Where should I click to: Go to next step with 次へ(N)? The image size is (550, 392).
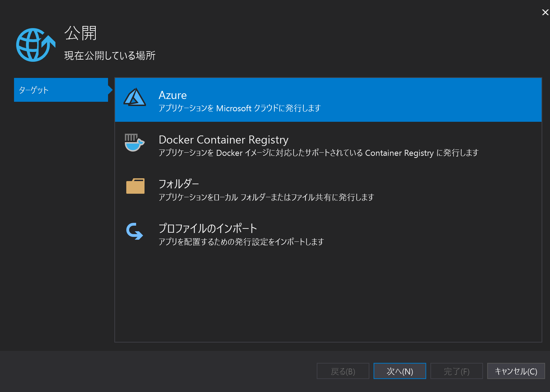(x=400, y=371)
